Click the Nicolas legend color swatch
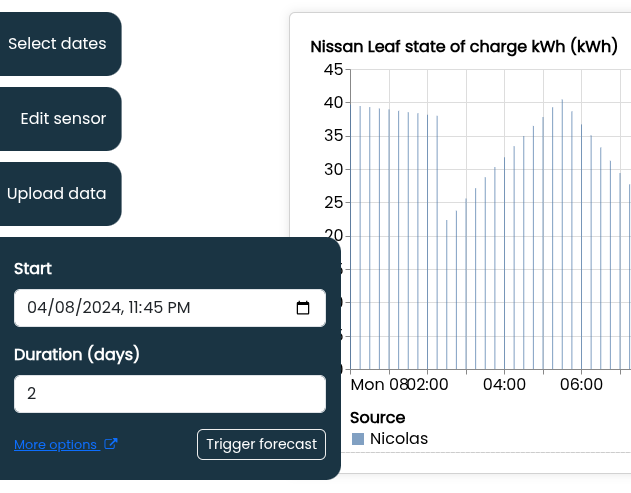 tap(358, 439)
